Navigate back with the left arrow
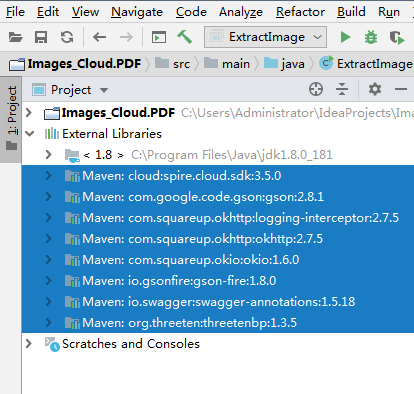414x394 pixels. 99,37
